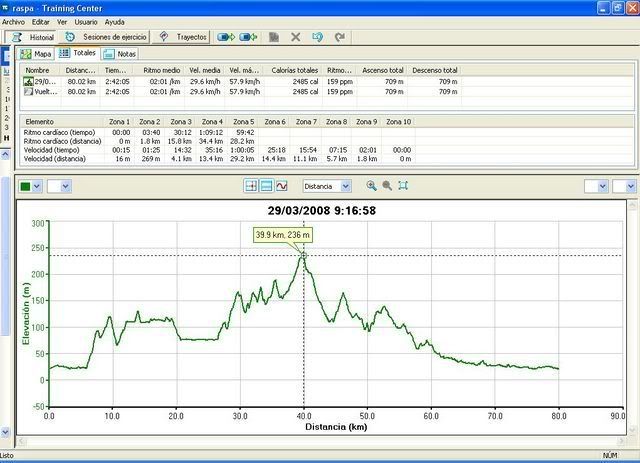Click the send to device icon

click(x=226, y=37)
